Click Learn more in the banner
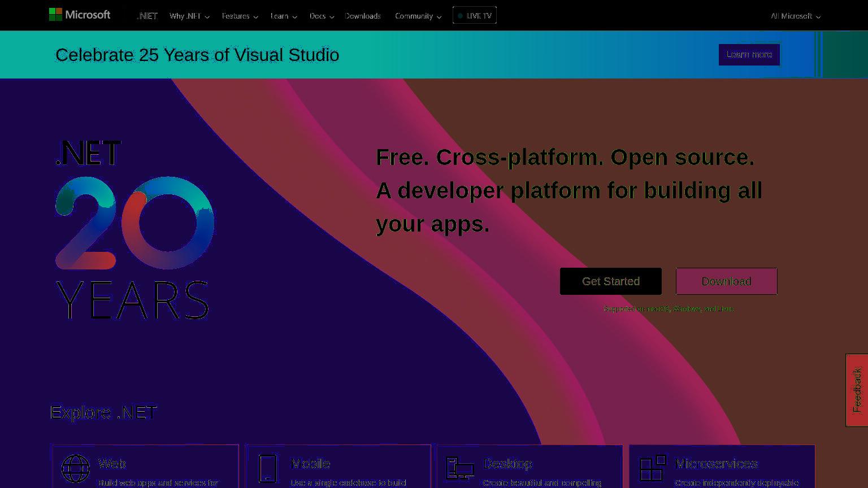Viewport: 868px width, 488px height. pos(749,55)
